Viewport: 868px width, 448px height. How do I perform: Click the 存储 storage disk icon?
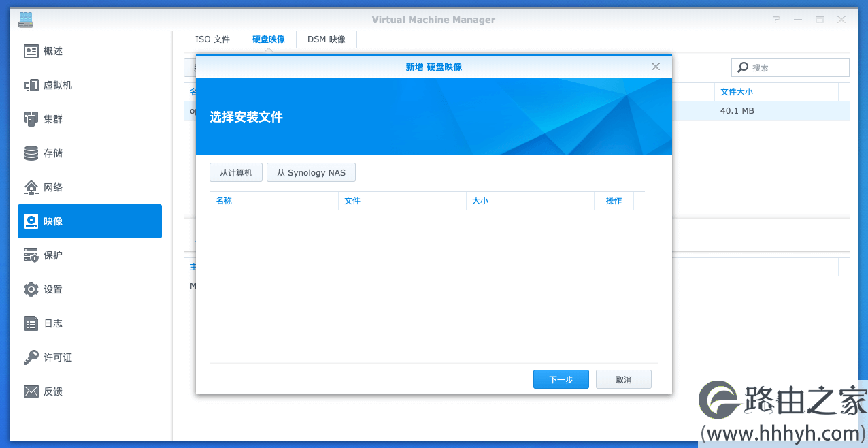[x=31, y=153]
